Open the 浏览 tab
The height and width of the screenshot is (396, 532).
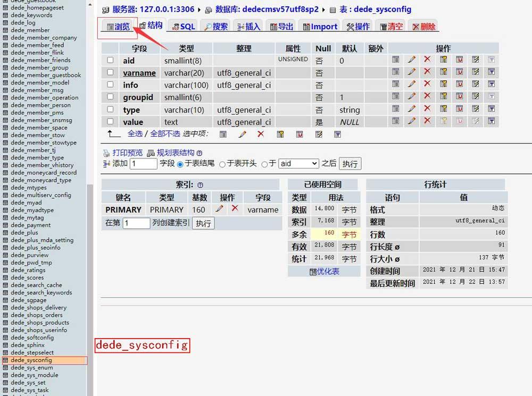(118, 27)
